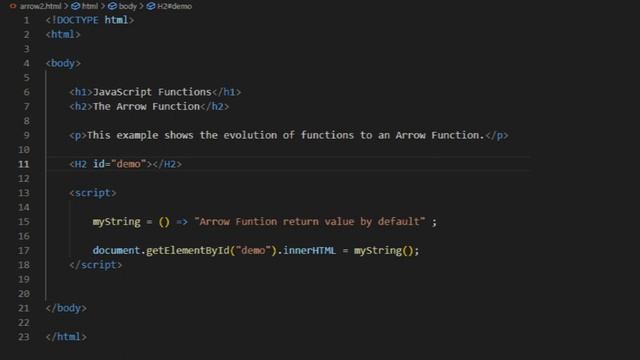
Task: Click the opening <body> tag
Action: coord(63,63)
